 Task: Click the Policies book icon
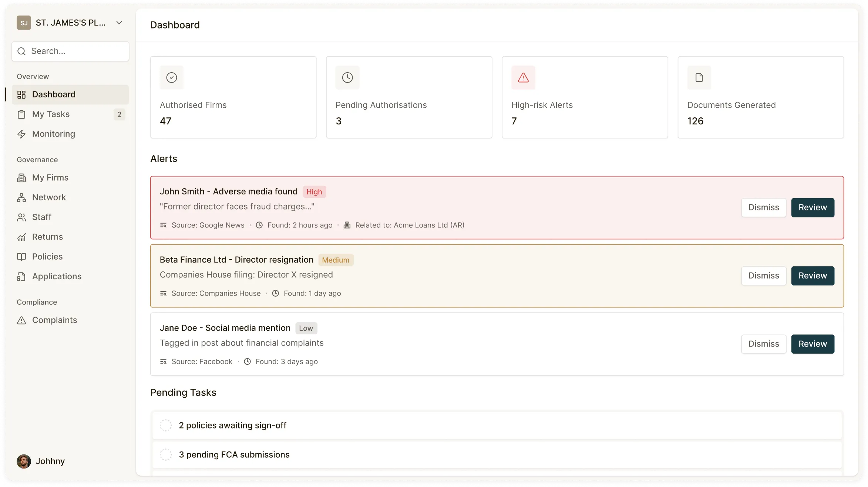[22, 256]
